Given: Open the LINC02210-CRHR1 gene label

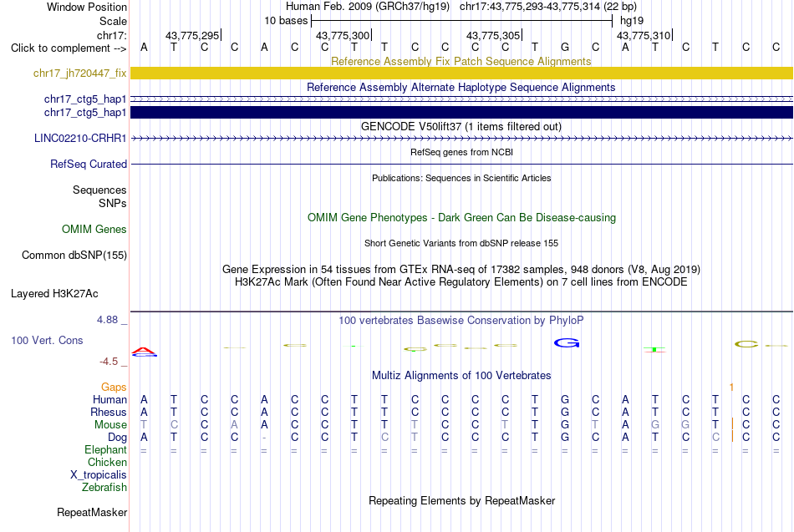Looking at the screenshot, I should 80,138.
